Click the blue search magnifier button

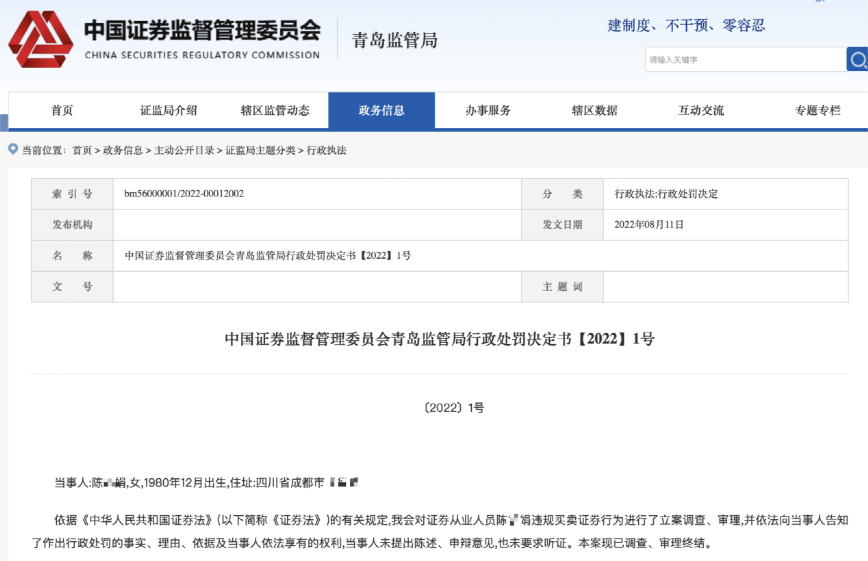coord(857,59)
